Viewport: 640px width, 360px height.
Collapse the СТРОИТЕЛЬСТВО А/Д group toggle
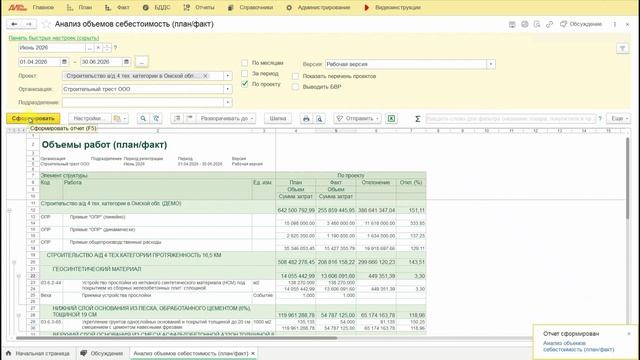(x=14, y=262)
